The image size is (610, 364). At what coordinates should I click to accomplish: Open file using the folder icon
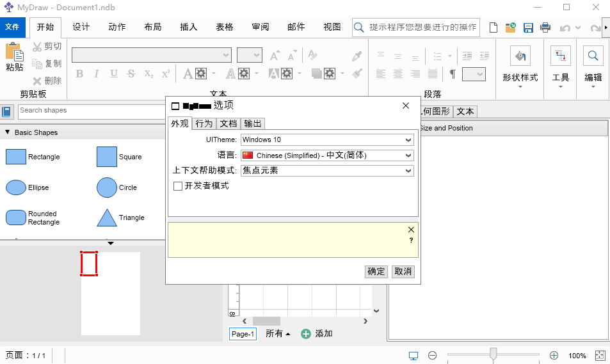tap(510, 28)
